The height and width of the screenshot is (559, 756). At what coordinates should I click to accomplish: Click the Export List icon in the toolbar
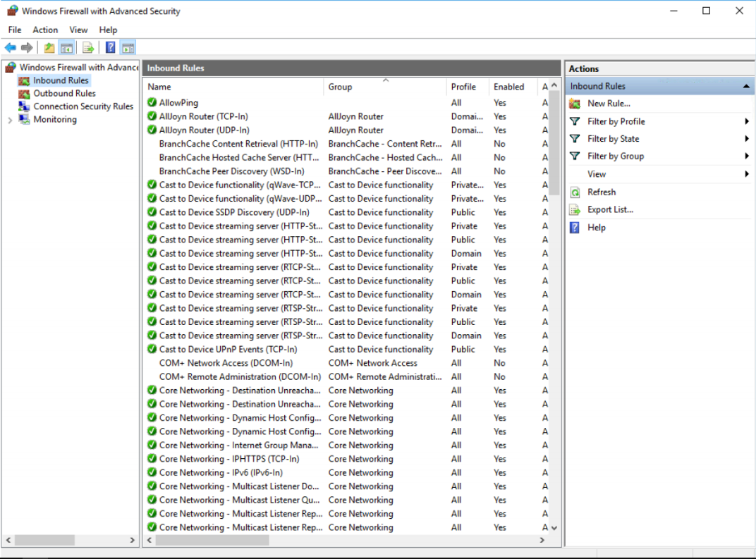[x=88, y=47]
